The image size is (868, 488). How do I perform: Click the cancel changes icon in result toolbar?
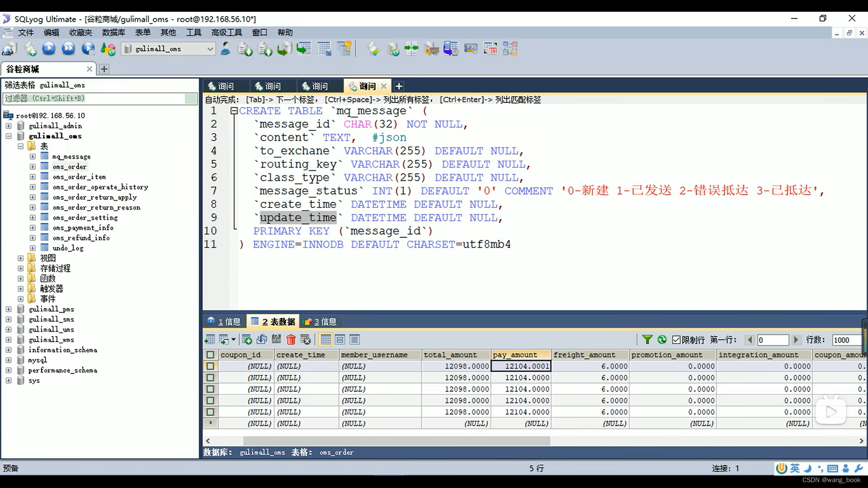click(306, 340)
